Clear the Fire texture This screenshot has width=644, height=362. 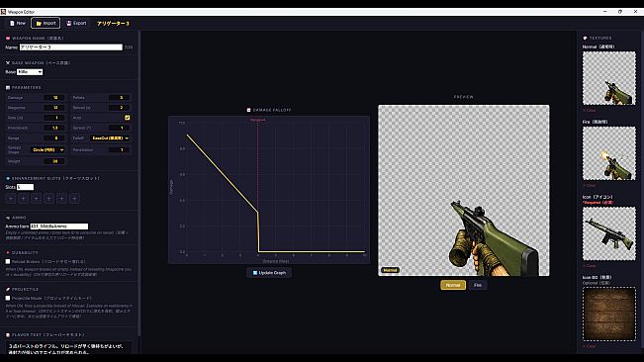point(589,186)
